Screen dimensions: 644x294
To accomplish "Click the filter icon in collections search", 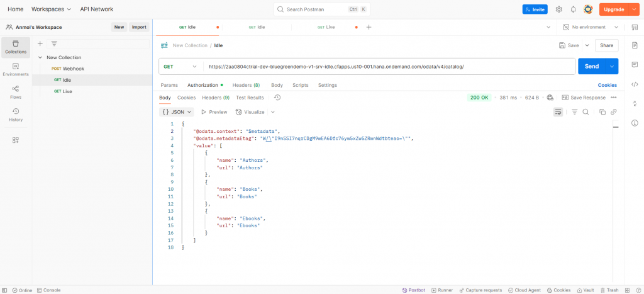I will [x=54, y=43].
